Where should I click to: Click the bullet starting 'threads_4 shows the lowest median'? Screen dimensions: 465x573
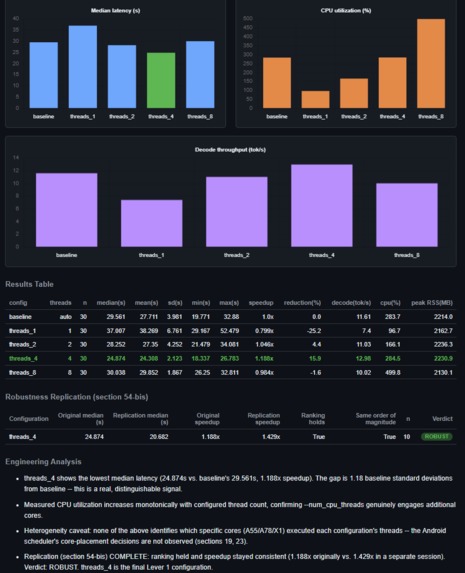tap(238, 483)
